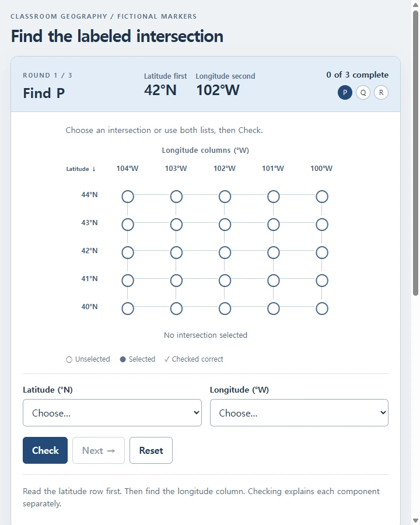Screen dimensions: 420x525
Task: Select intersection at 40°N, 101°W
Action: [274, 309]
